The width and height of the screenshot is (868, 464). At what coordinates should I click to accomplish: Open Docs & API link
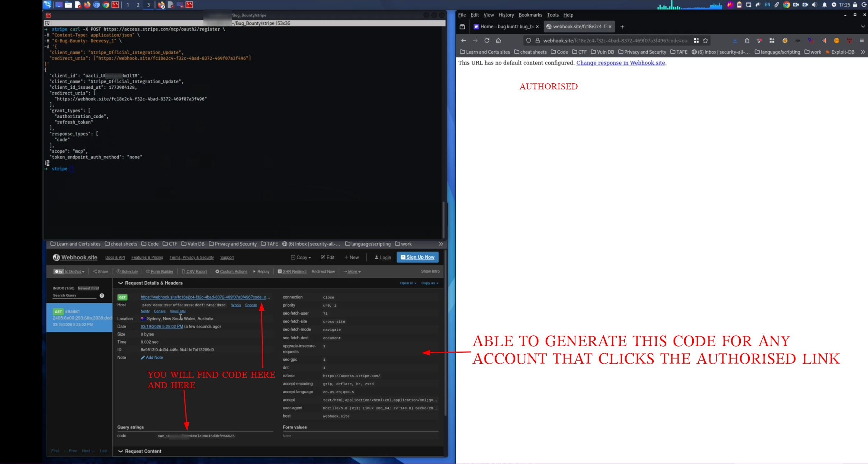pyautogui.click(x=115, y=257)
